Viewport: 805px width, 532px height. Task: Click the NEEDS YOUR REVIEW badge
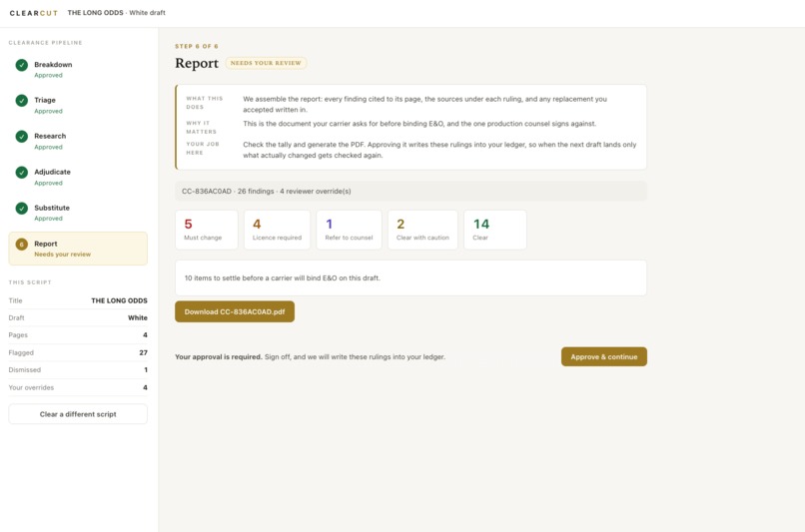266,63
